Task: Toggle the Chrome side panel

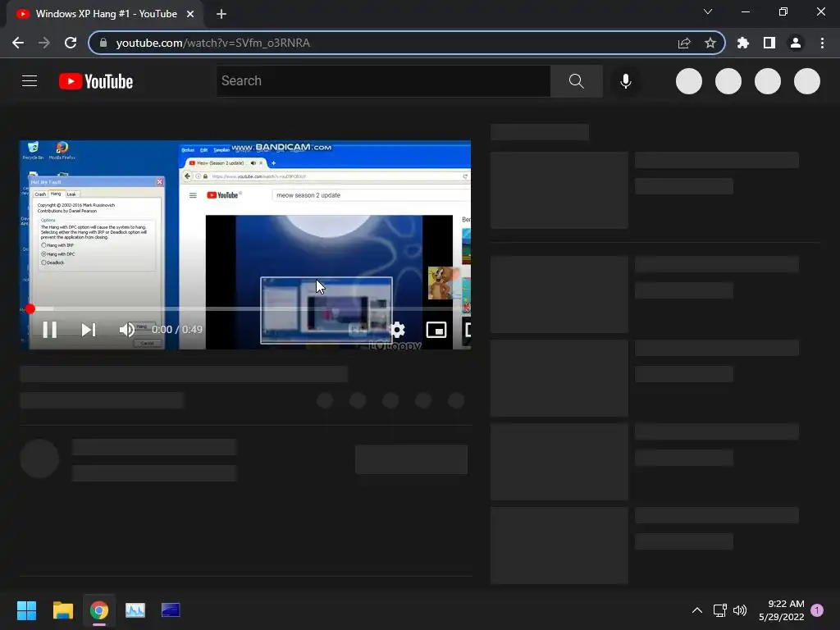Action: pyautogui.click(x=769, y=43)
